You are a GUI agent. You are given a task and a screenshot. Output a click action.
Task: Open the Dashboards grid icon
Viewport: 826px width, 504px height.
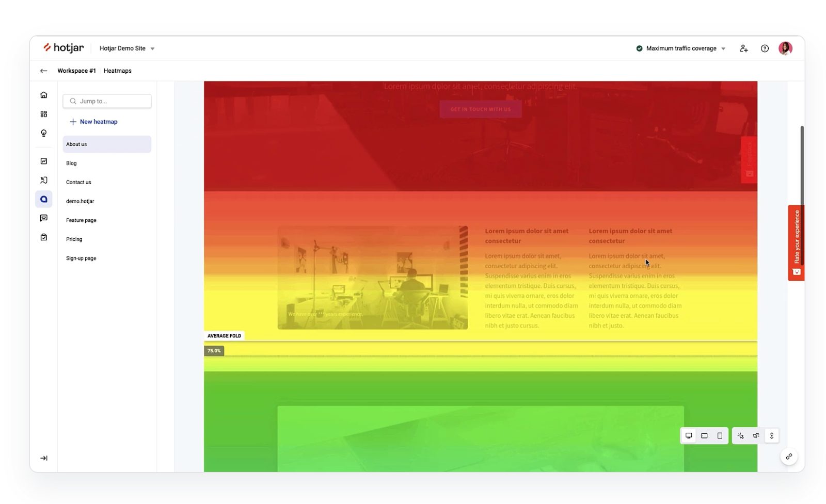tap(44, 114)
